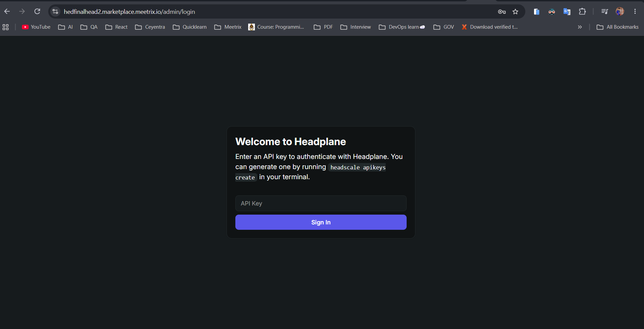The height and width of the screenshot is (329, 644).
Task: Open the QA bookmarks folder
Action: point(89,27)
